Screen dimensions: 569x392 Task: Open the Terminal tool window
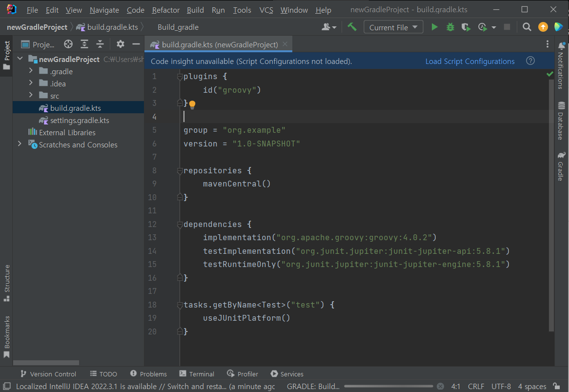pyautogui.click(x=197, y=374)
